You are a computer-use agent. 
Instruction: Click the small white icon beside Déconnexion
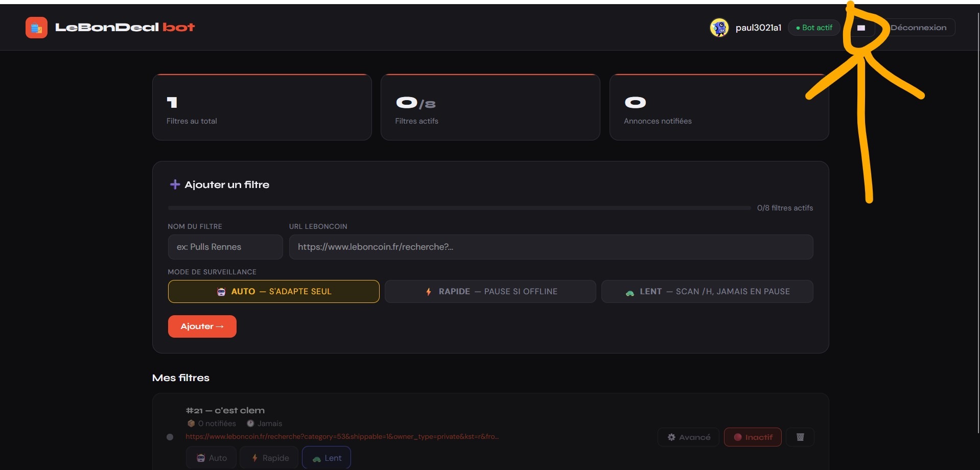point(861,28)
